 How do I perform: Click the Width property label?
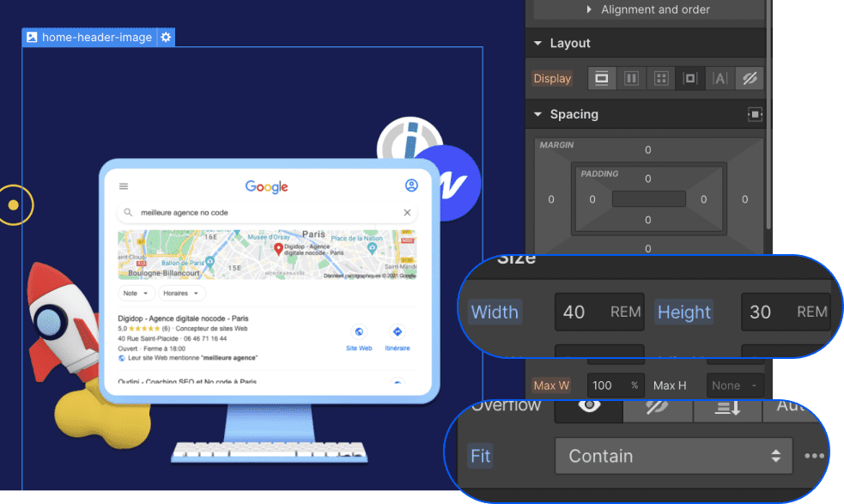(x=495, y=313)
